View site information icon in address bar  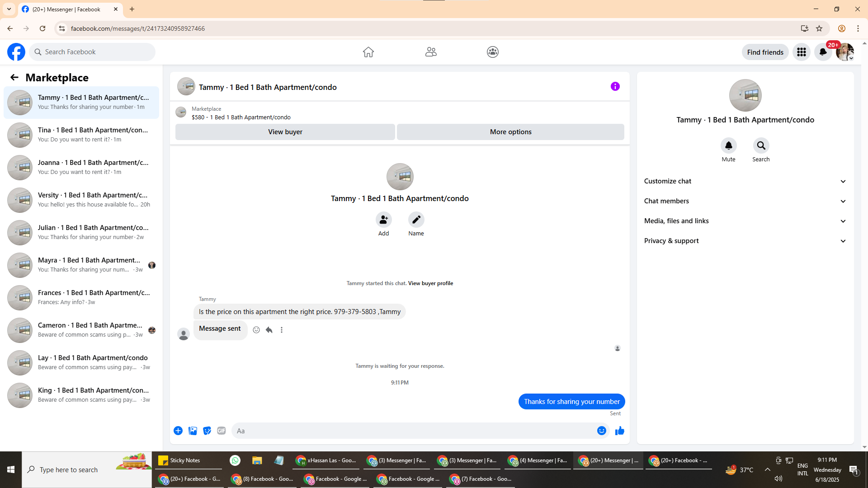(x=62, y=28)
